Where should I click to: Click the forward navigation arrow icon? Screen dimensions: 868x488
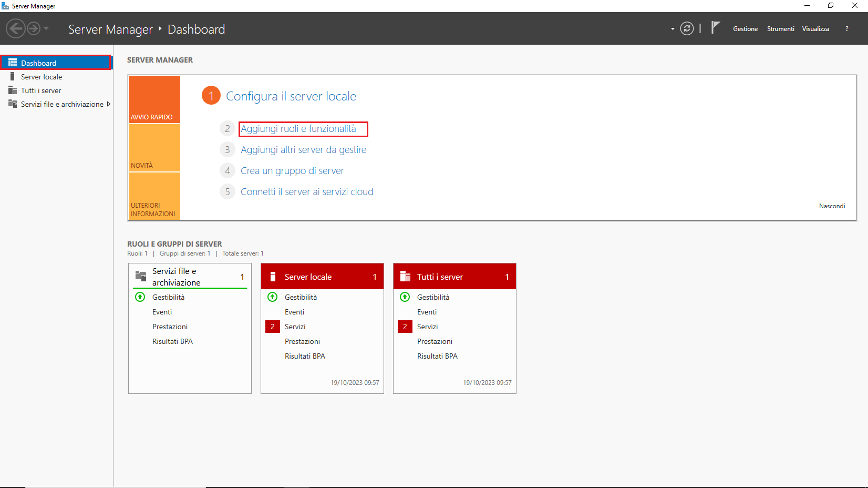pos(34,28)
